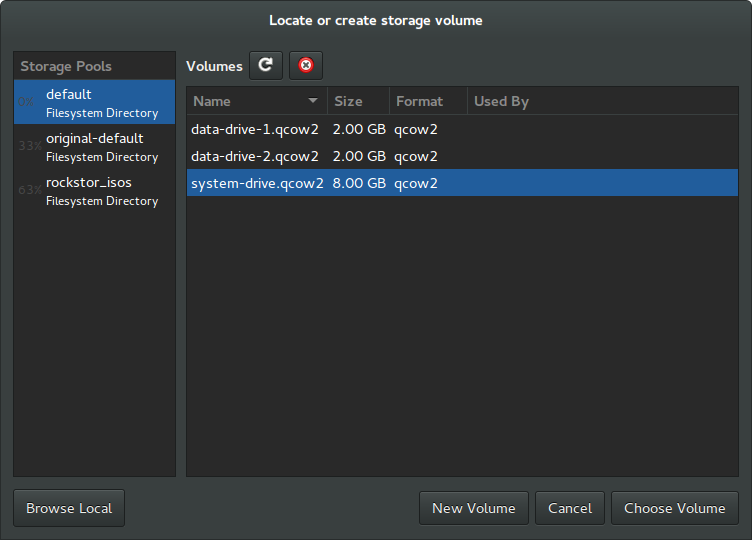Viewport: 752px width, 540px height.
Task: Click the Used By column header
Action: coord(603,101)
